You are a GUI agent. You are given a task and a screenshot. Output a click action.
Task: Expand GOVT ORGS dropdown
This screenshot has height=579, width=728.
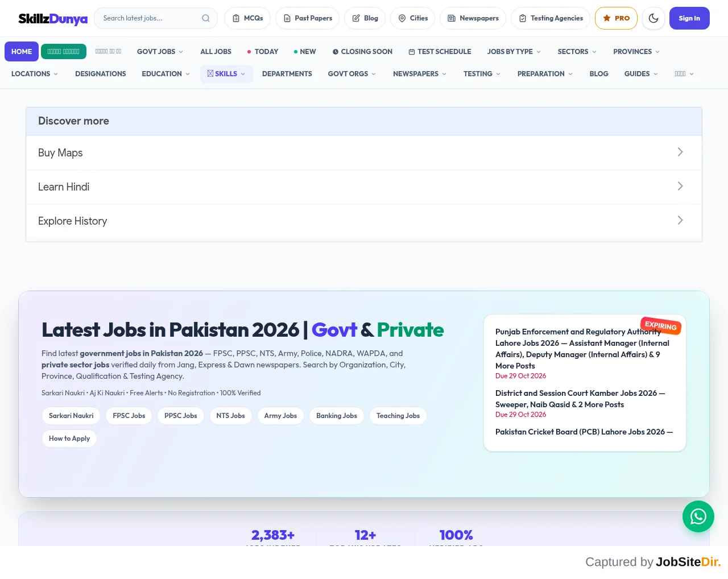click(x=352, y=74)
